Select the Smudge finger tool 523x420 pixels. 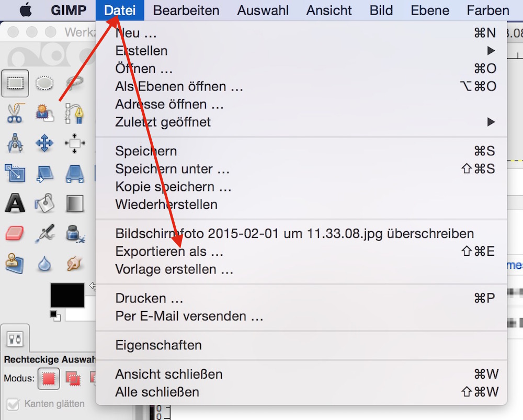pos(74,263)
